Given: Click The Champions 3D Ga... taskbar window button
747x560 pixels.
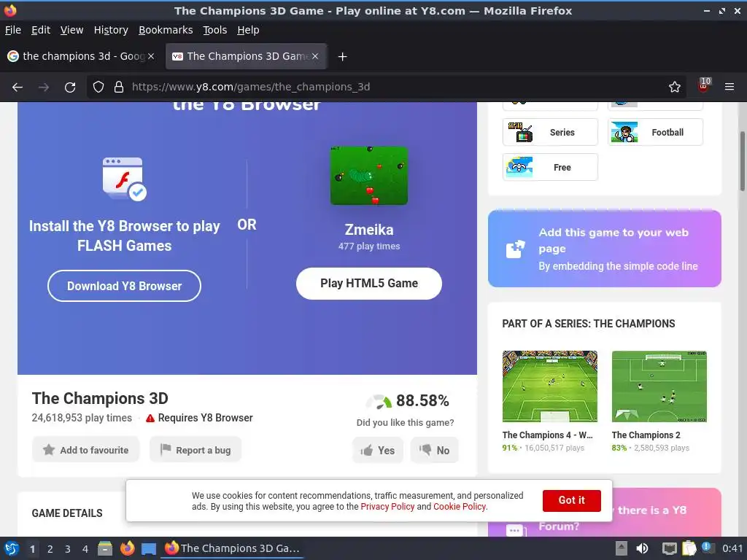Looking at the screenshot, I should pyautogui.click(x=233, y=548).
